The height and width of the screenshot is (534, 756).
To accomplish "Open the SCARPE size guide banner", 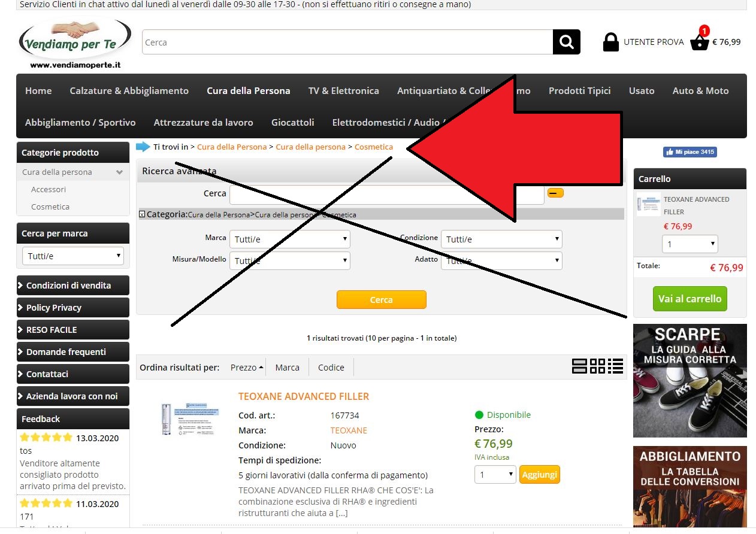I will pos(690,381).
